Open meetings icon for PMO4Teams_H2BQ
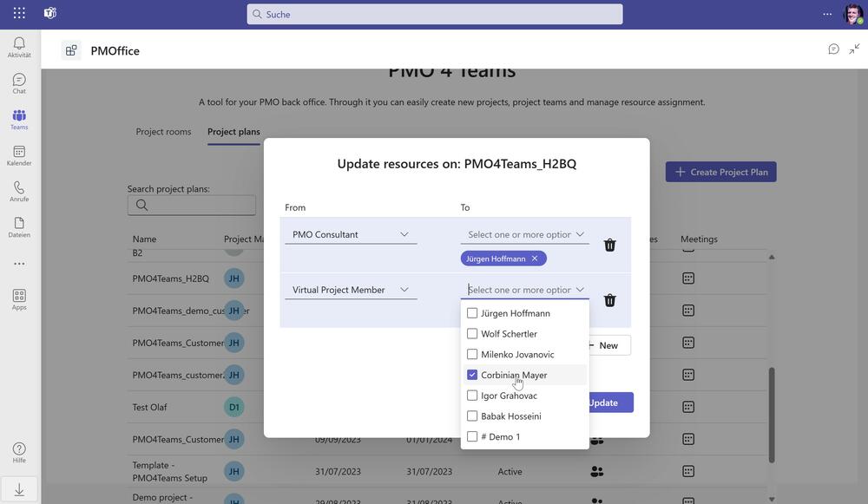Viewport: 868px width, 504px height. [688, 278]
